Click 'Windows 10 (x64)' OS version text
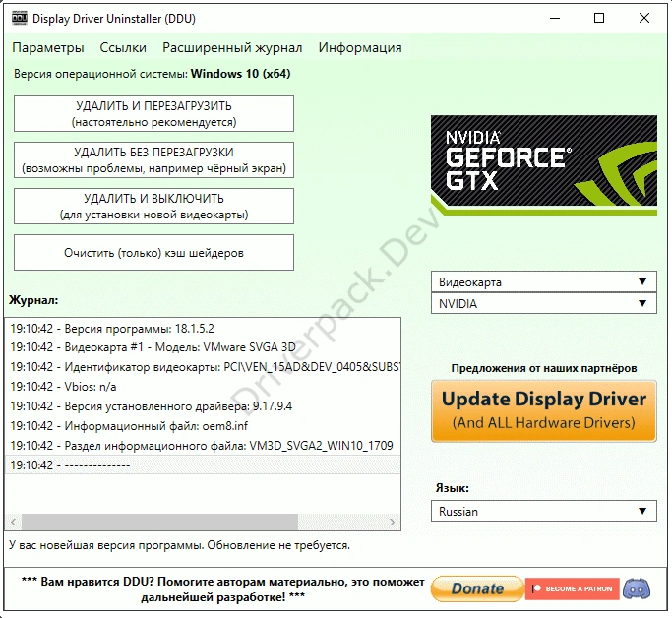672x618 pixels. pyautogui.click(x=240, y=74)
